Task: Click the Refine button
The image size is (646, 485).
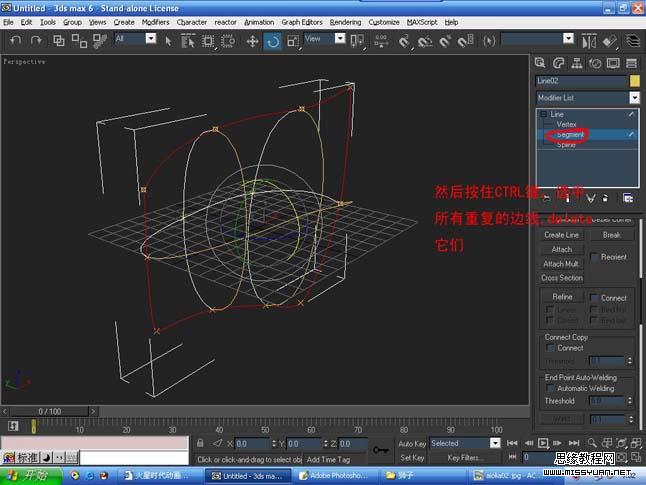Action: click(x=562, y=297)
